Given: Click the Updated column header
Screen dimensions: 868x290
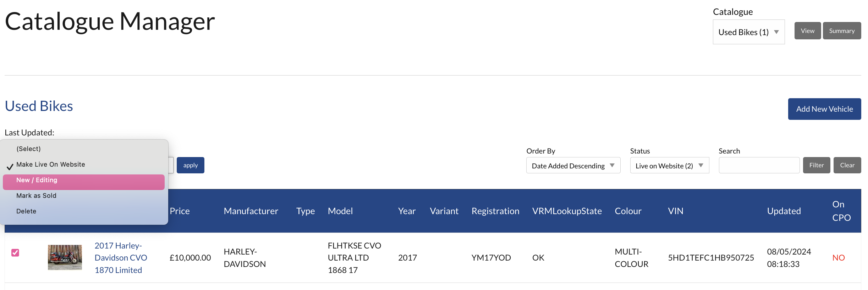Looking at the screenshot, I should [784, 211].
